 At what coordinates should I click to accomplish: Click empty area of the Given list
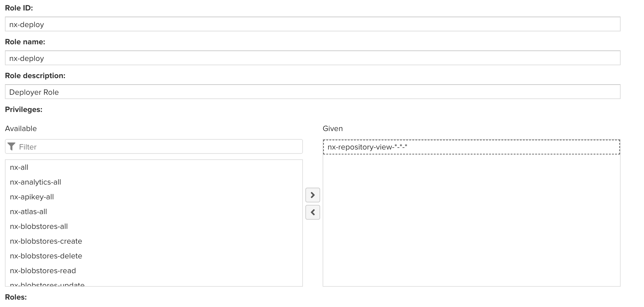[471, 221]
